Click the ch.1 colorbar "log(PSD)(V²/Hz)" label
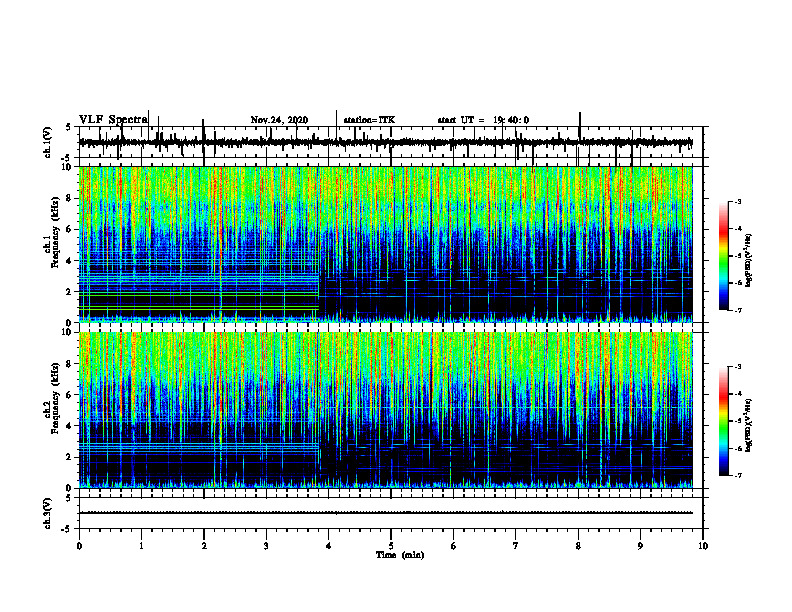 (749, 260)
